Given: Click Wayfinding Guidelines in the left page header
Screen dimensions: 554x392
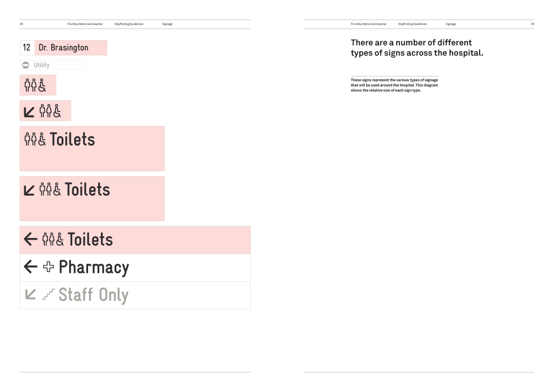Looking at the screenshot, I should tap(129, 24).
